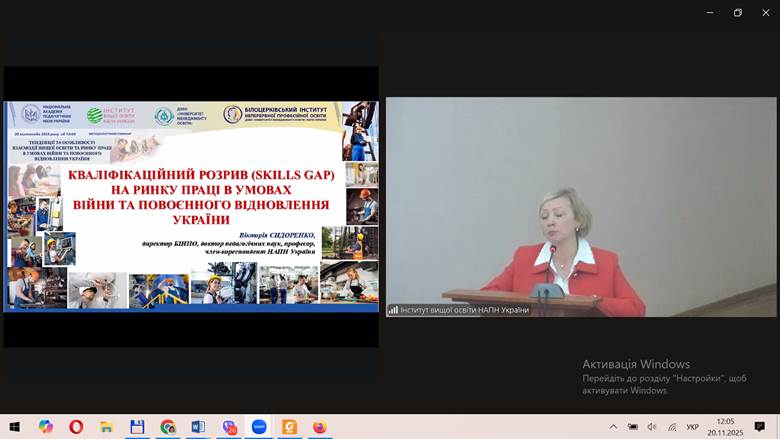Launch Copilot from the taskbar
The height and width of the screenshot is (439, 780).
(x=46, y=427)
